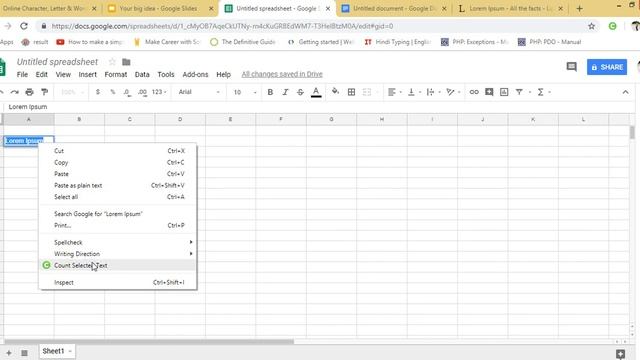Open the zoom level dropdown
This screenshot has height=360, width=640.
coord(73,92)
